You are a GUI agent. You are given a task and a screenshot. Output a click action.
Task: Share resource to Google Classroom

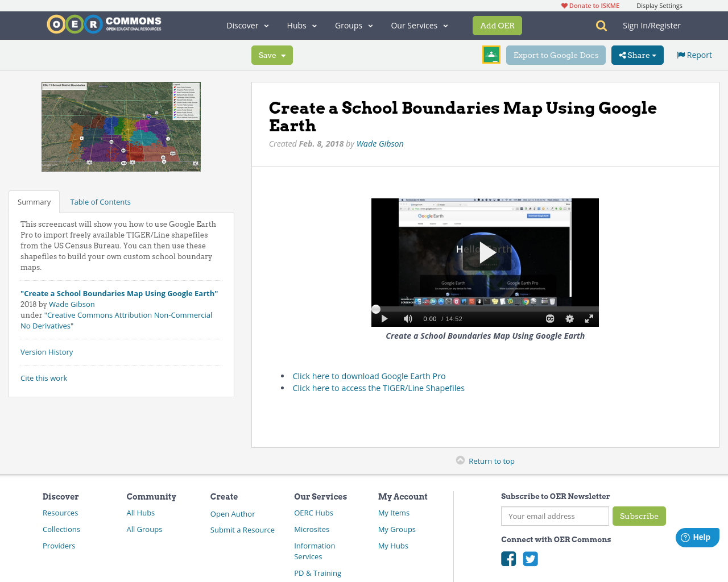tap(491, 55)
